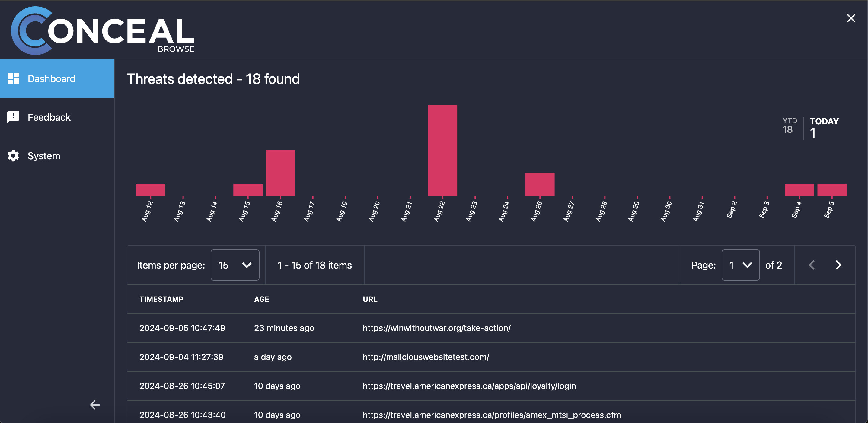The width and height of the screenshot is (868, 423).
Task: Click the URL column header
Action: pyautogui.click(x=370, y=299)
